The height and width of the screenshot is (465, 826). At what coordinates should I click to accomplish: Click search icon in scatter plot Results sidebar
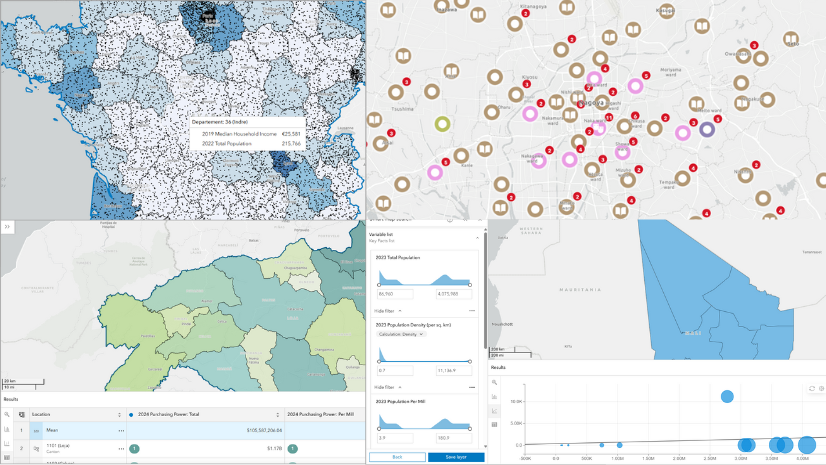[495, 383]
